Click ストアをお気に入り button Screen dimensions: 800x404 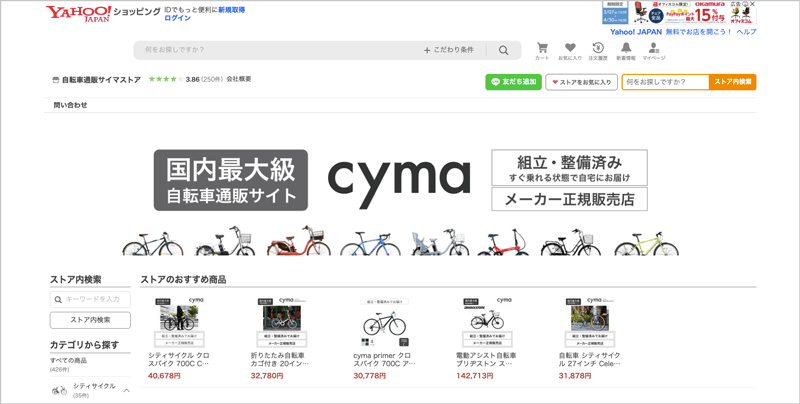coord(582,82)
